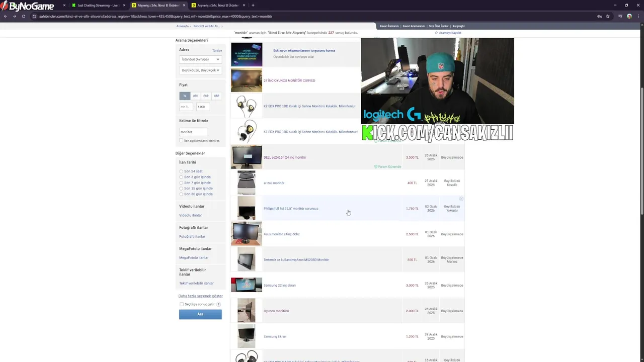Open Chrome profile avatar

pos(629,16)
